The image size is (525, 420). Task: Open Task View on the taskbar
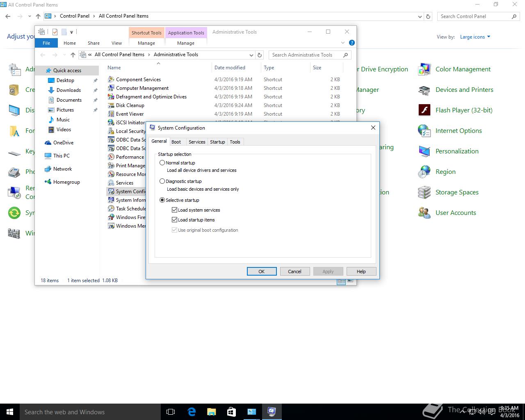171,412
